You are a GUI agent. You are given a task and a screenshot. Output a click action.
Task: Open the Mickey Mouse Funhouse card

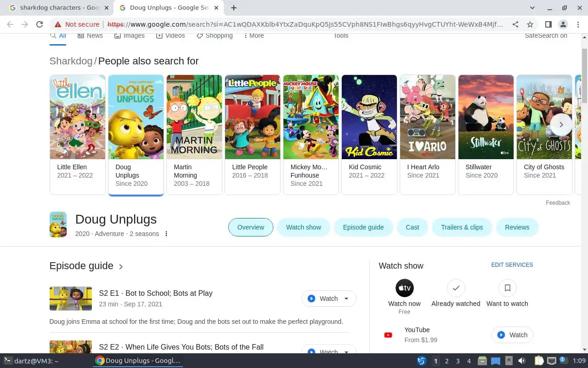311,135
